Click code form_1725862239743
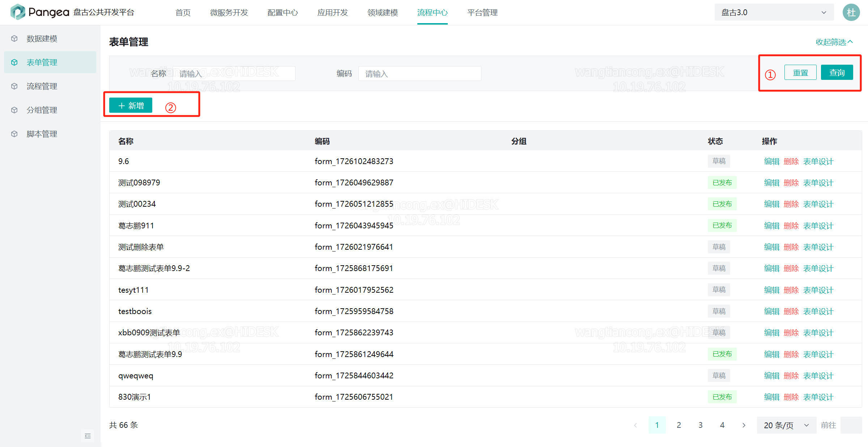The image size is (868, 447). click(354, 332)
